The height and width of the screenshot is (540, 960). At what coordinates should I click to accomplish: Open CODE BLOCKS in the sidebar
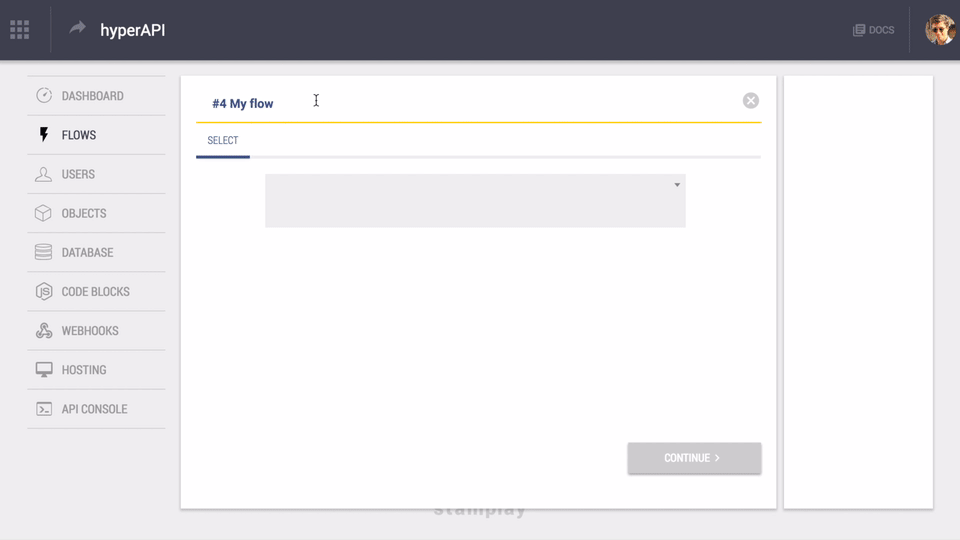(96, 291)
